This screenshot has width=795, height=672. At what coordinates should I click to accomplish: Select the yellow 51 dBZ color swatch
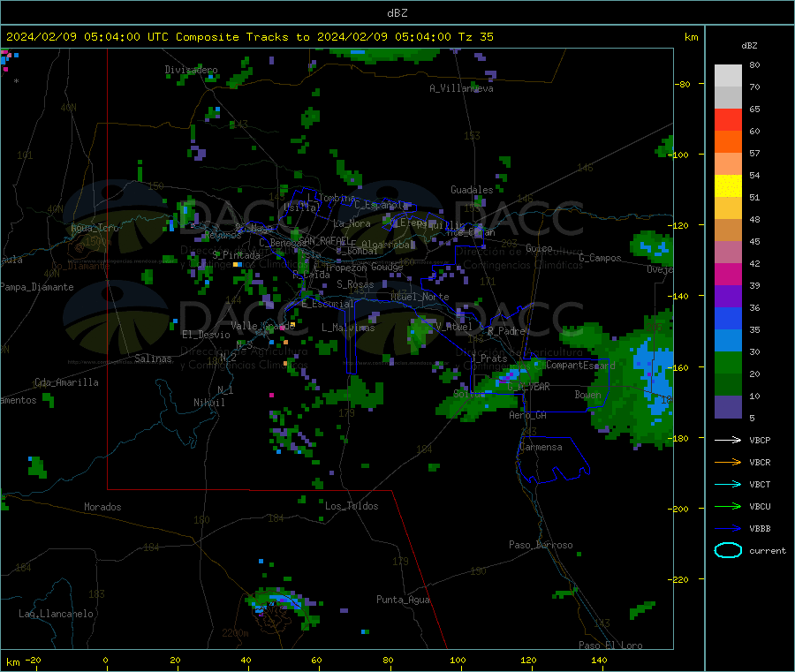(728, 186)
